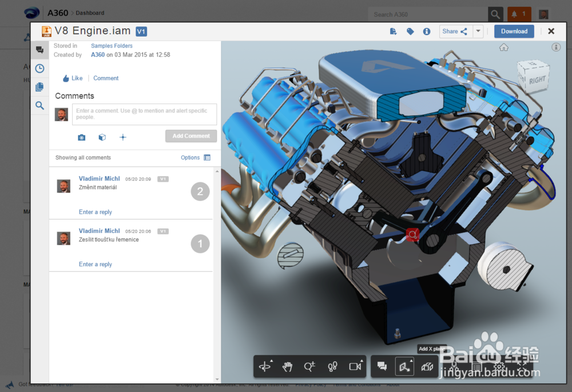The image size is (572, 392).
Task: Click the V1 tag on the 20:06 comment
Action: tap(163, 231)
